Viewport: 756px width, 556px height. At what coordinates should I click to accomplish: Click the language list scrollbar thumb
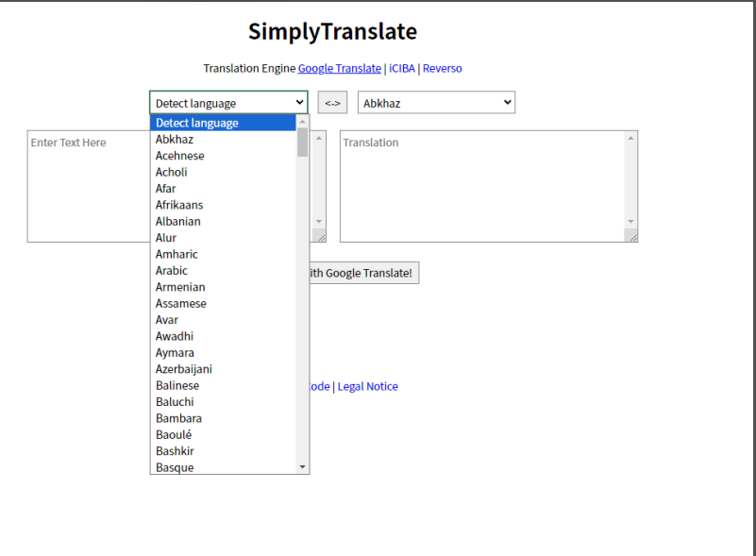303,143
